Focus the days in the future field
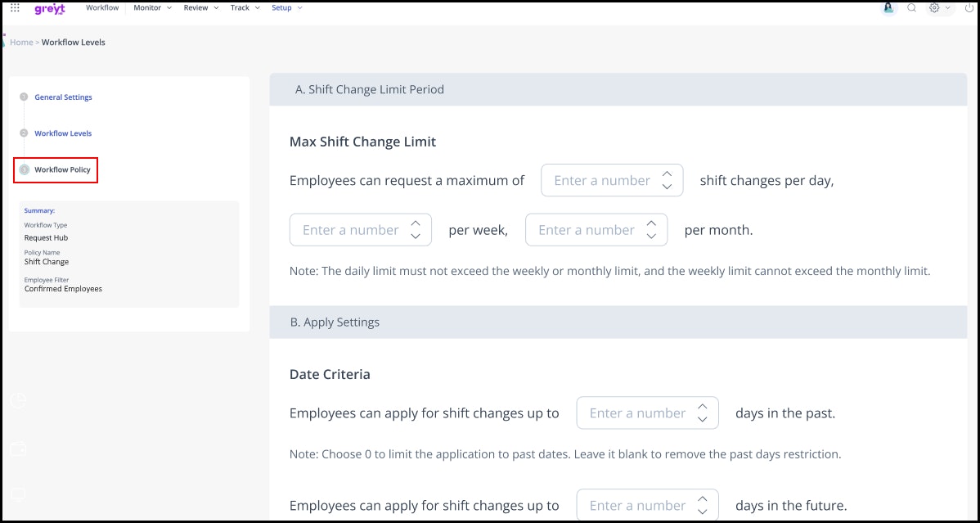The width and height of the screenshot is (980, 523). click(637, 506)
